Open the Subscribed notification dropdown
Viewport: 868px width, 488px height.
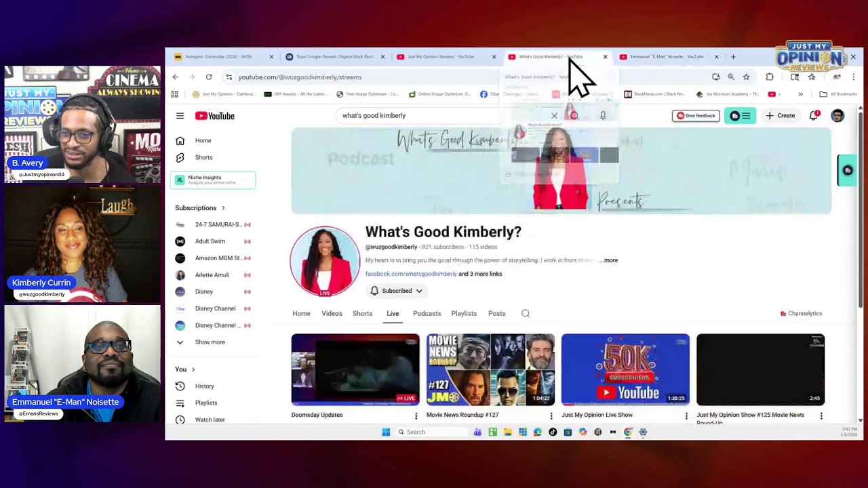[x=397, y=291]
